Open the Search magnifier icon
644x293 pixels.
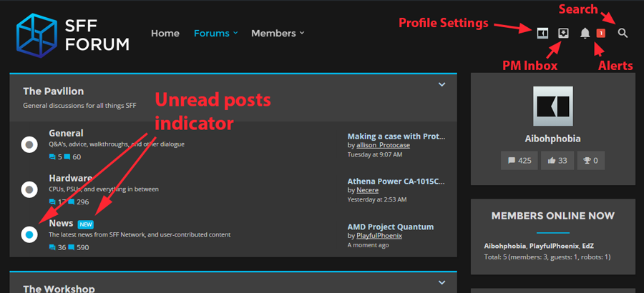tap(623, 33)
